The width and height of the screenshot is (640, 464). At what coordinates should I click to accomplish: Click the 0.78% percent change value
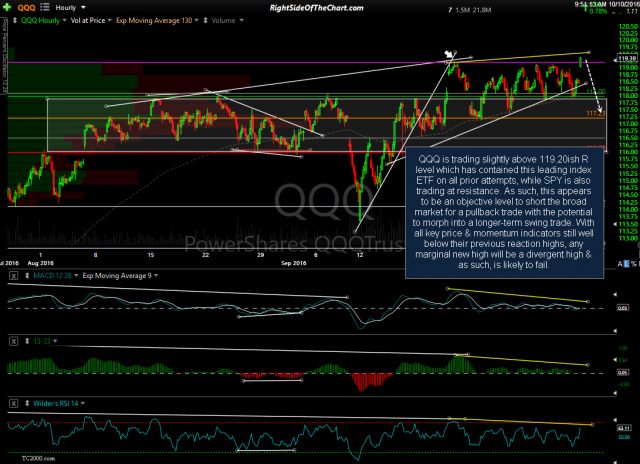point(598,11)
